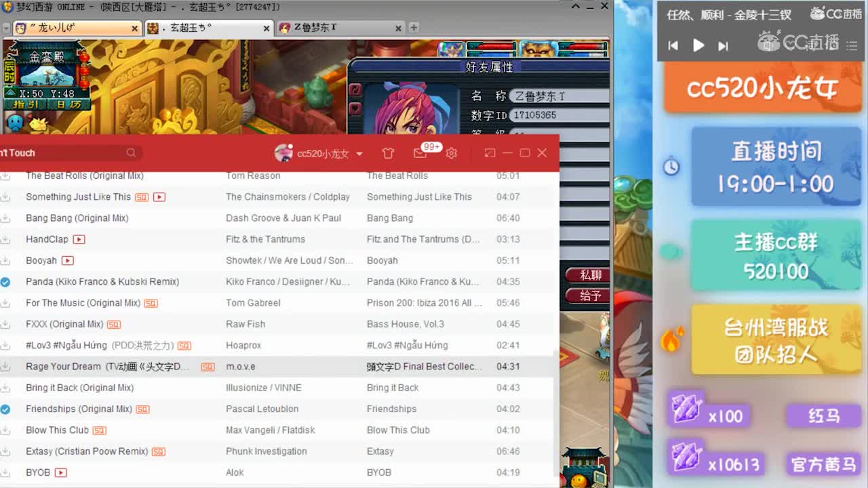
Task: Click the friend portrait in the 好友属性 panel
Action: pos(413,108)
